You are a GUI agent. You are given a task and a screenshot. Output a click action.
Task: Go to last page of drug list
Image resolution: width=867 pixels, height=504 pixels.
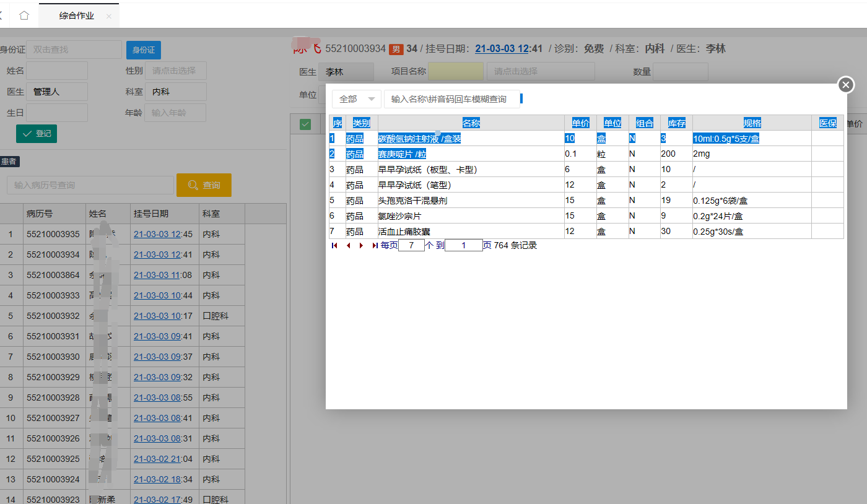pyautogui.click(x=375, y=246)
